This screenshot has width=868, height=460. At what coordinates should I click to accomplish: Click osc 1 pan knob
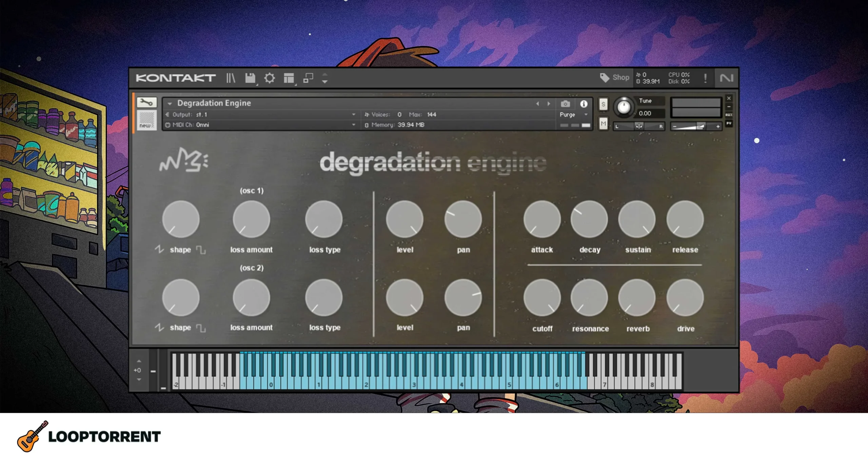(463, 219)
